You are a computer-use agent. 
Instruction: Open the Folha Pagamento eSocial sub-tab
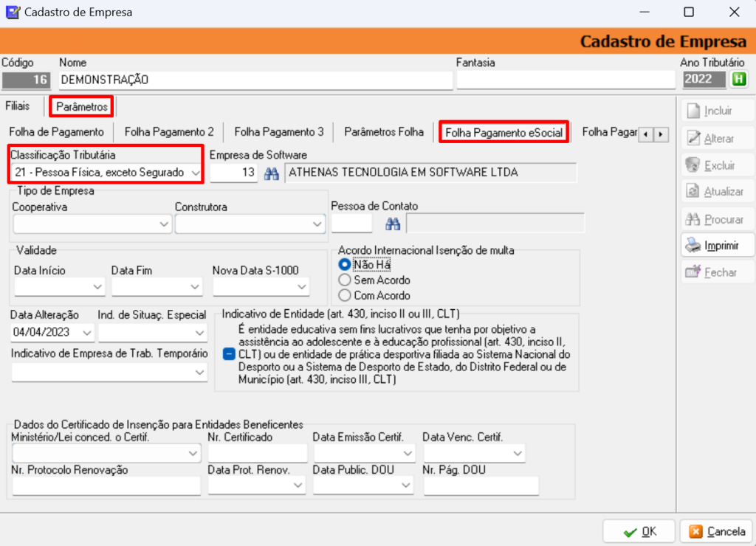coord(504,133)
